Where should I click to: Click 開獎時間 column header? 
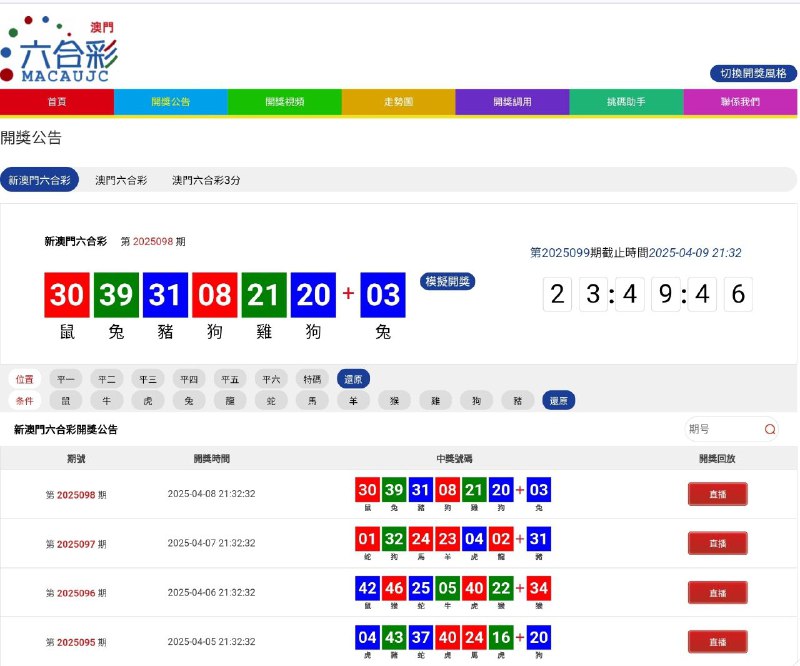(212, 459)
